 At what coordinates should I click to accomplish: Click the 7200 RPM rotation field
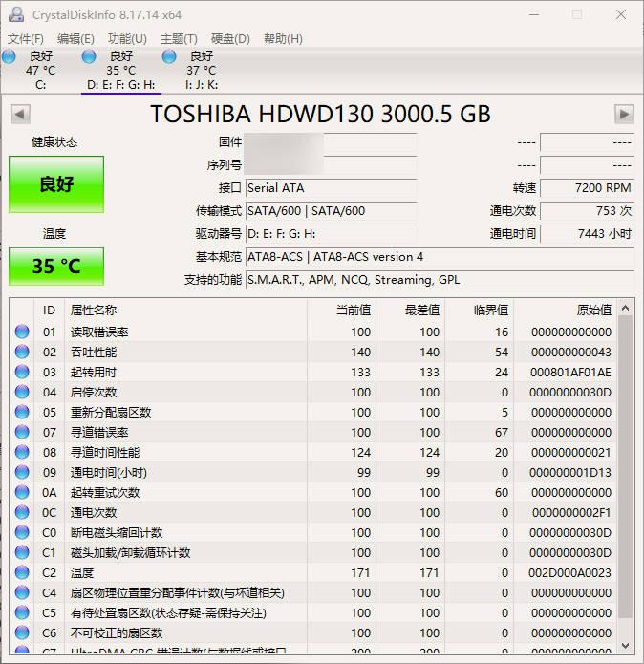tap(587, 188)
